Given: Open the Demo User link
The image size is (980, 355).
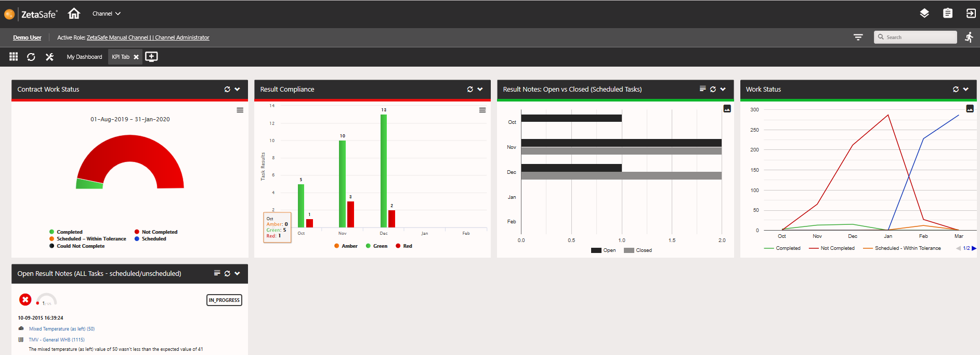Looking at the screenshot, I should tap(27, 37).
